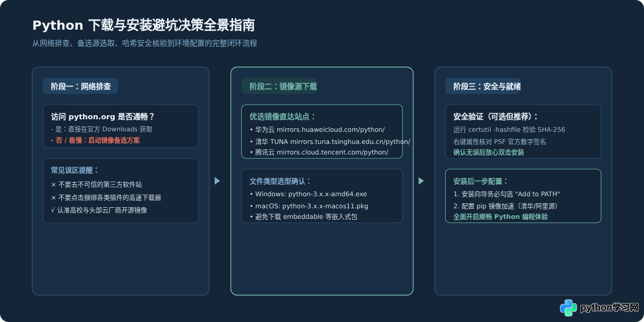The image size is (644, 322).
Task: Click the line '认准高校与头部云厂商开源镜像'
Action: [99, 210]
